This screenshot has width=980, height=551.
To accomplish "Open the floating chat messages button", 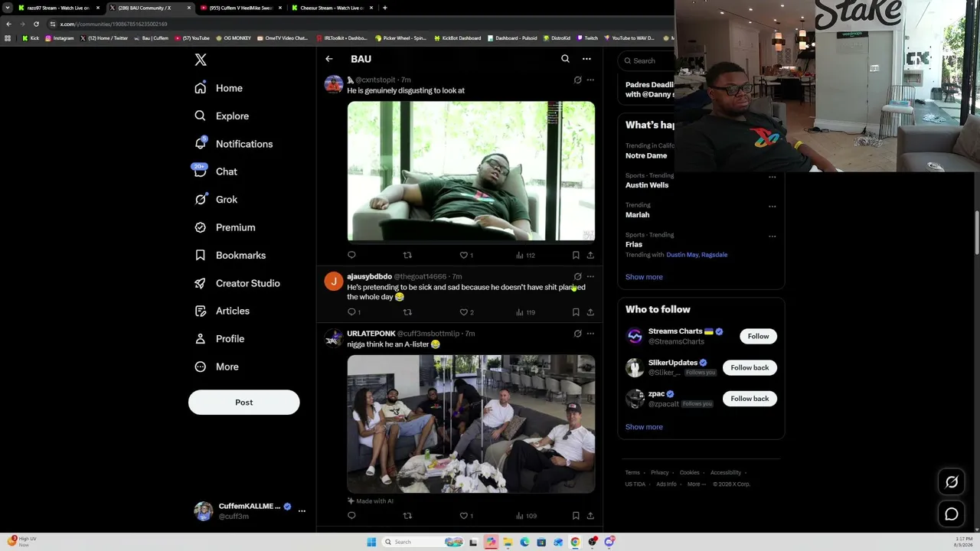I will 952,514.
